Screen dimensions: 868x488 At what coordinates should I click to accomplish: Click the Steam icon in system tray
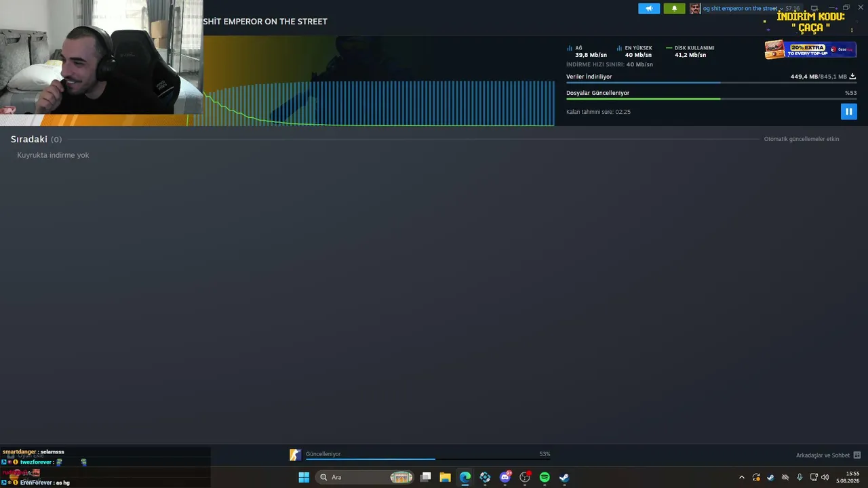[770, 477]
